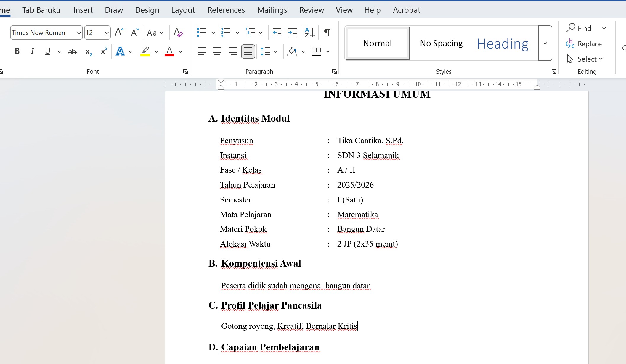Image resolution: width=626 pixels, height=364 pixels.
Task: Apply red font color from the swatch
Action: (x=169, y=51)
